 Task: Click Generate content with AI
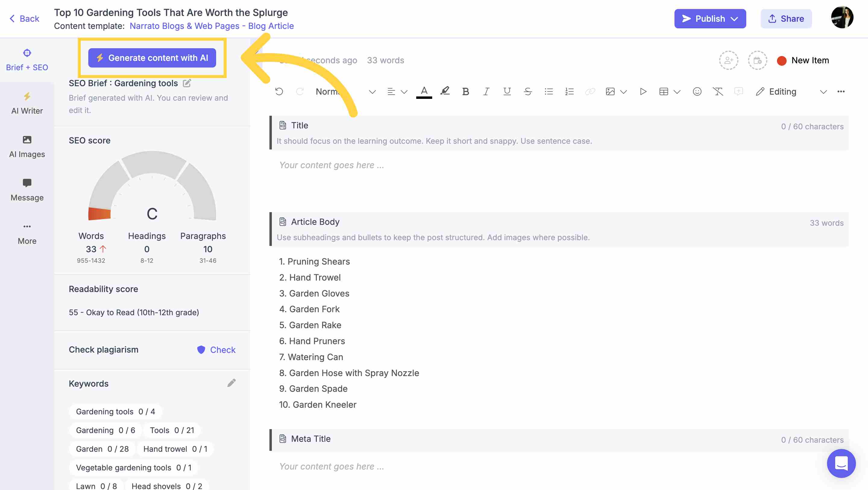152,58
